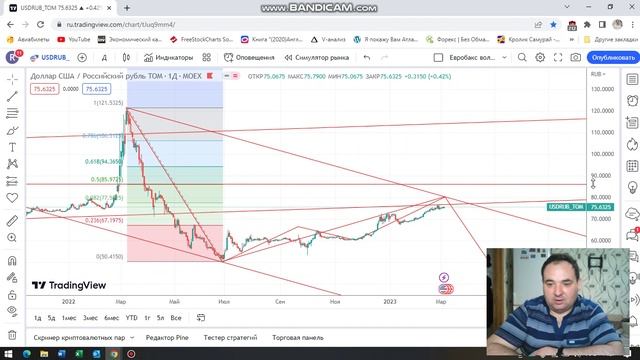Open the indicator templates grid
Screen dimensions: 640x360
tap(207, 58)
